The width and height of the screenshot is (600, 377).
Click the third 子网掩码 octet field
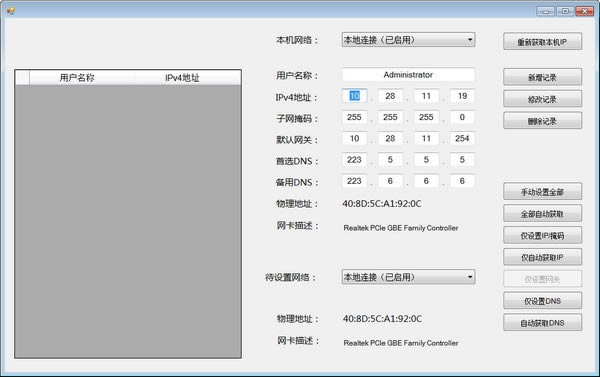[x=426, y=117]
